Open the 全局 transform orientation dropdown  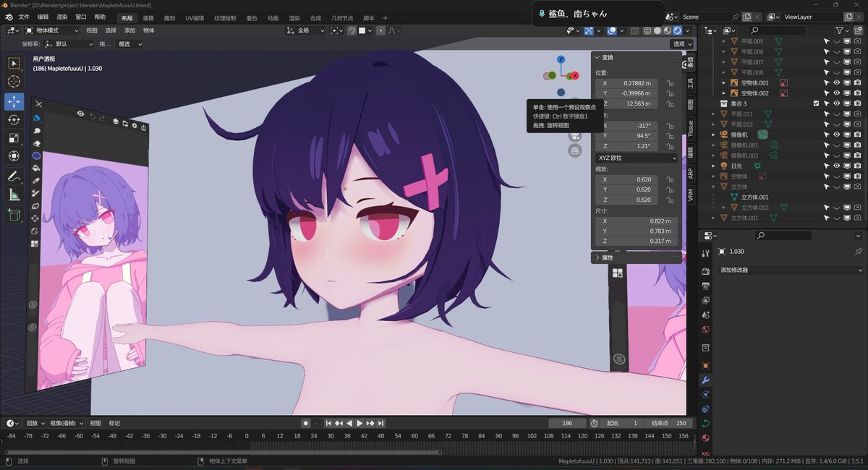306,30
